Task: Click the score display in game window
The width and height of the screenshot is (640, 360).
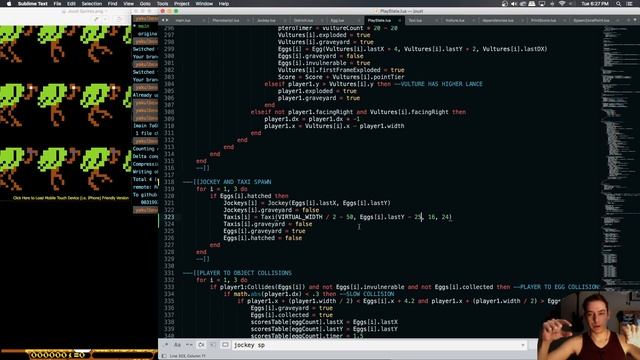Action: (57, 355)
